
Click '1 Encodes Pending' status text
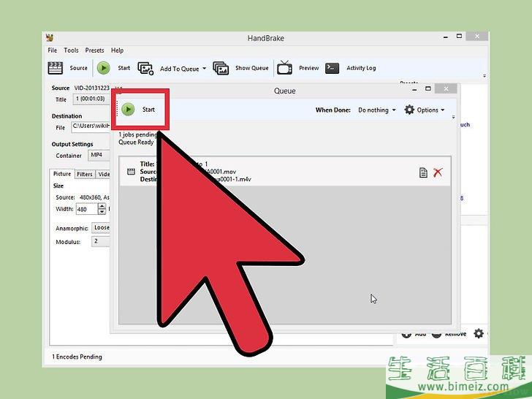point(77,357)
